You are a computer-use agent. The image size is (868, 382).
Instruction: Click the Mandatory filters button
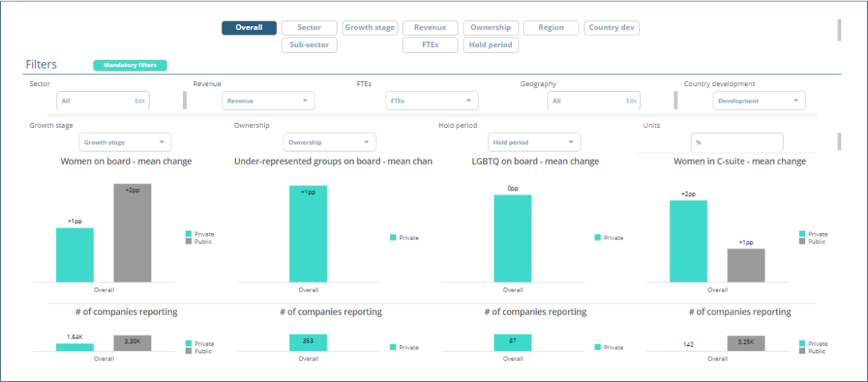coord(130,65)
